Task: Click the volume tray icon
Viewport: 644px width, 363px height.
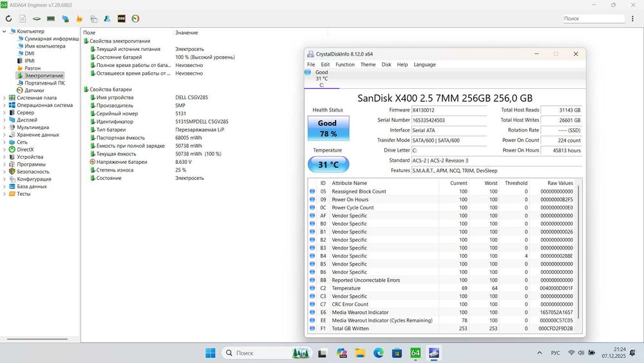Action: [581, 353]
